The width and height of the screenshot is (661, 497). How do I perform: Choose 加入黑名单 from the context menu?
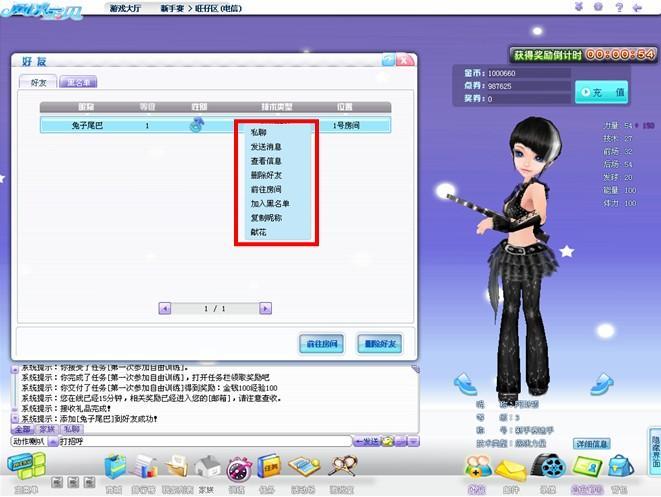click(270, 204)
